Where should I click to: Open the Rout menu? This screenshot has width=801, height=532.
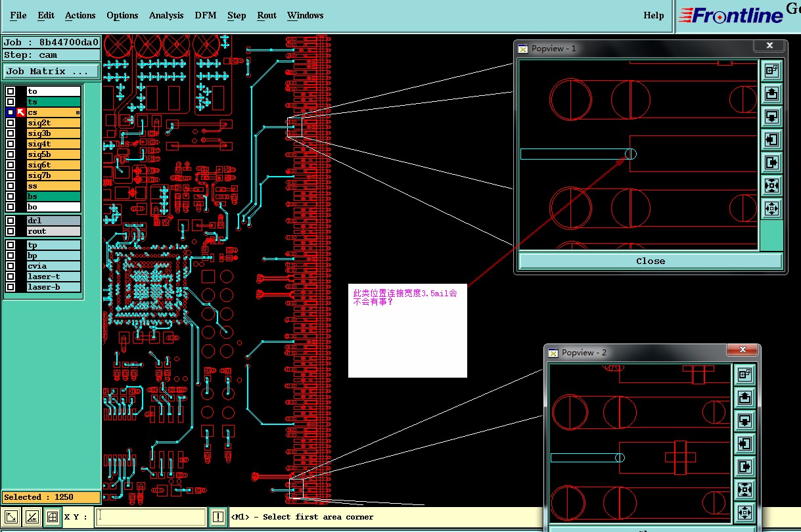267,15
